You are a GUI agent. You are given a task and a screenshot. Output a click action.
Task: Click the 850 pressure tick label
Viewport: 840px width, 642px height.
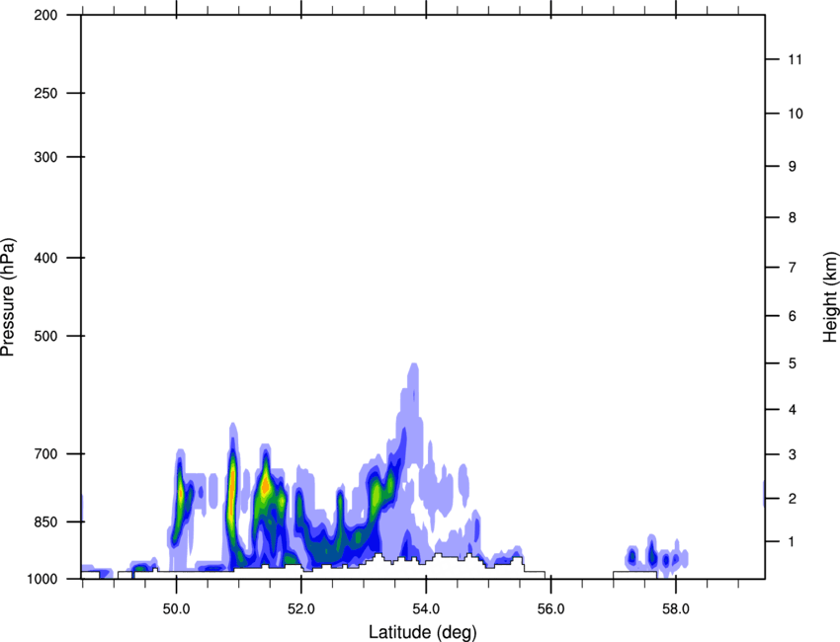[46, 522]
